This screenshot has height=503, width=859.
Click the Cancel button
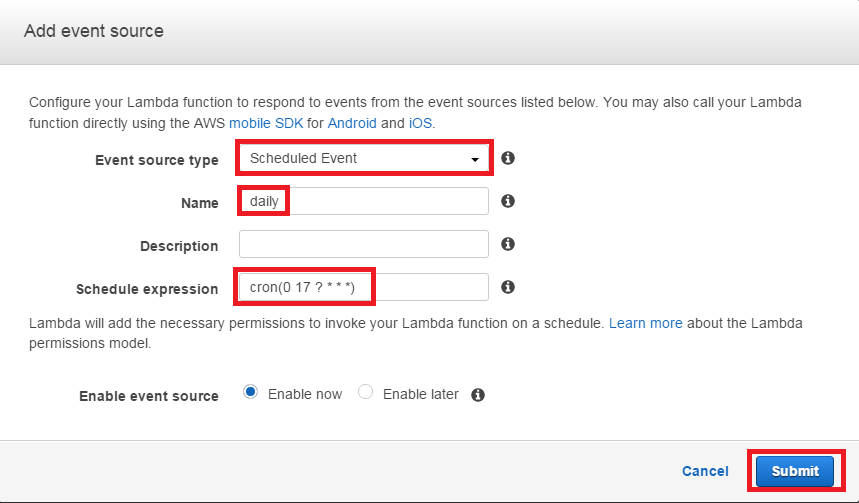coord(705,471)
